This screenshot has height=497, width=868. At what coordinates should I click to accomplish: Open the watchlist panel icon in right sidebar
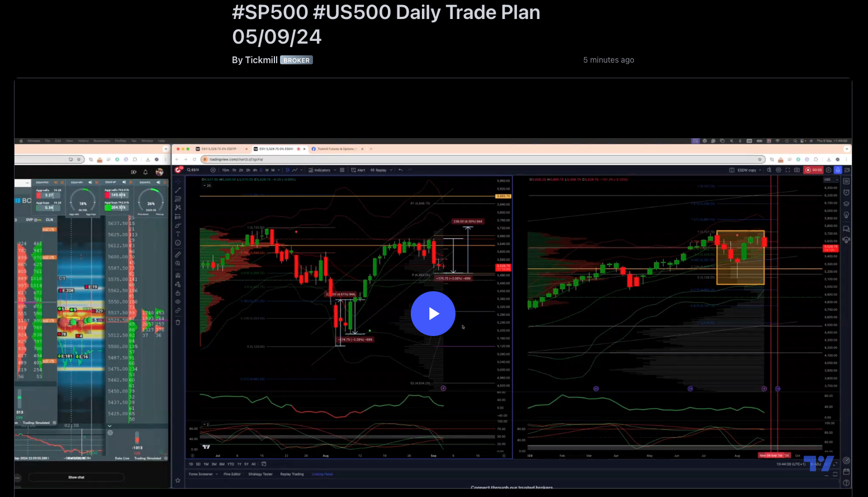pos(846,181)
